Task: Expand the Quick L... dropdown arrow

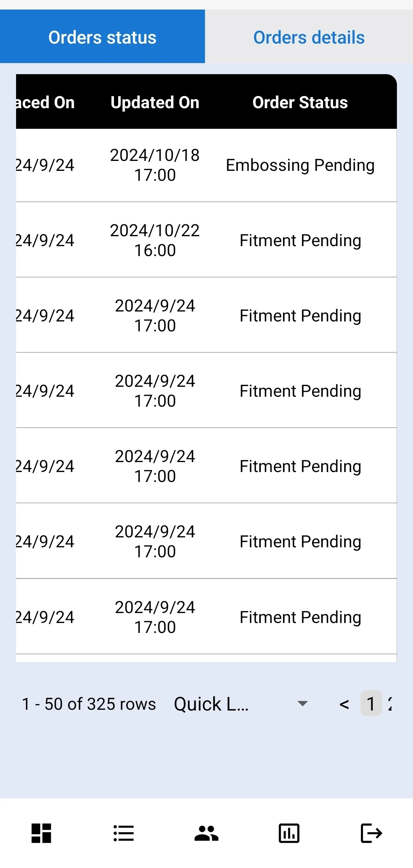Action: tap(302, 704)
